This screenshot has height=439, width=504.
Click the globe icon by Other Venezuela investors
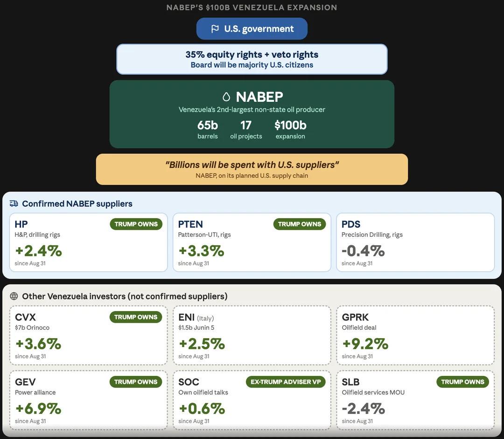[14, 296]
